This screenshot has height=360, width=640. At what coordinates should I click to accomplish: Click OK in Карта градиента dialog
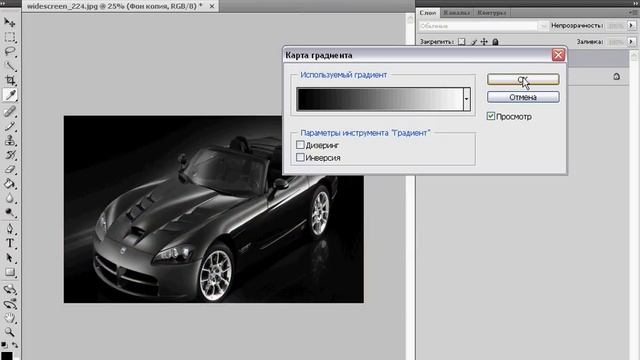tap(523, 79)
